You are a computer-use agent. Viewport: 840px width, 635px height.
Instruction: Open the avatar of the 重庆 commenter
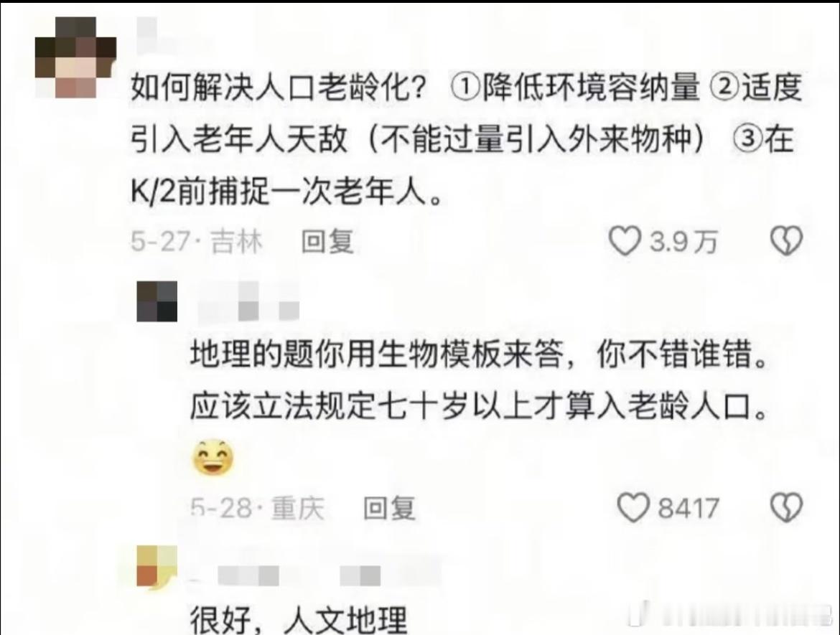click(x=157, y=301)
